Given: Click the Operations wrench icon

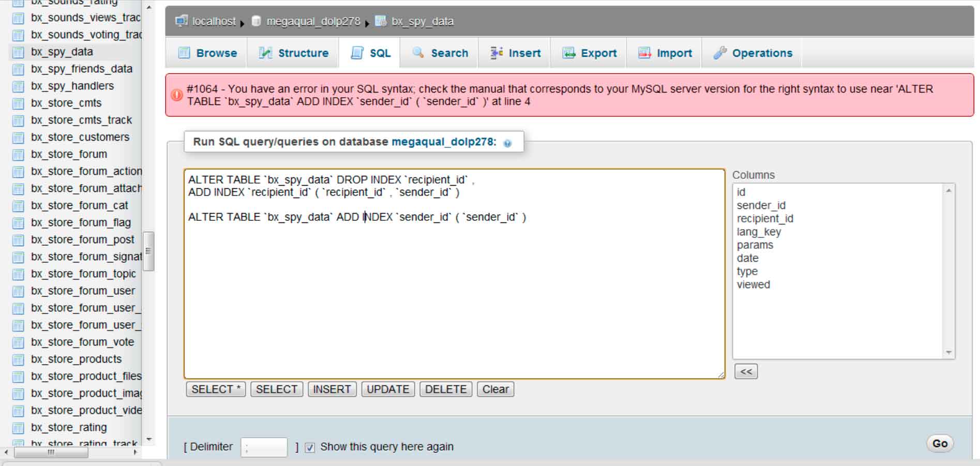Looking at the screenshot, I should tap(719, 53).
